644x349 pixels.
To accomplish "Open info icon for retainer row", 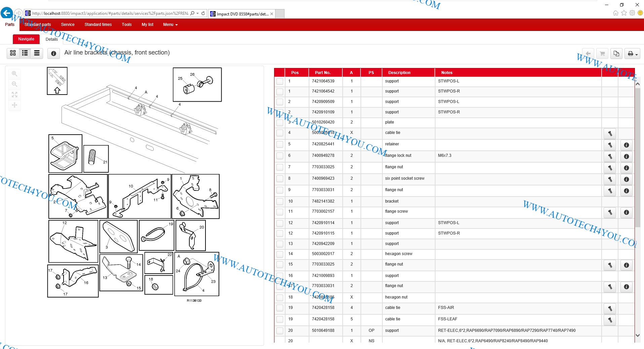I will (x=626, y=145).
